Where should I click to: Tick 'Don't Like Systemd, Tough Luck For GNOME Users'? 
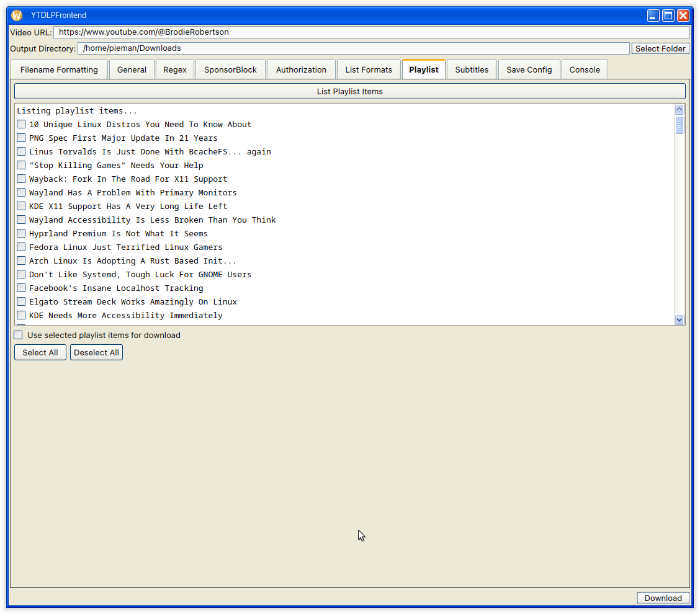21,274
